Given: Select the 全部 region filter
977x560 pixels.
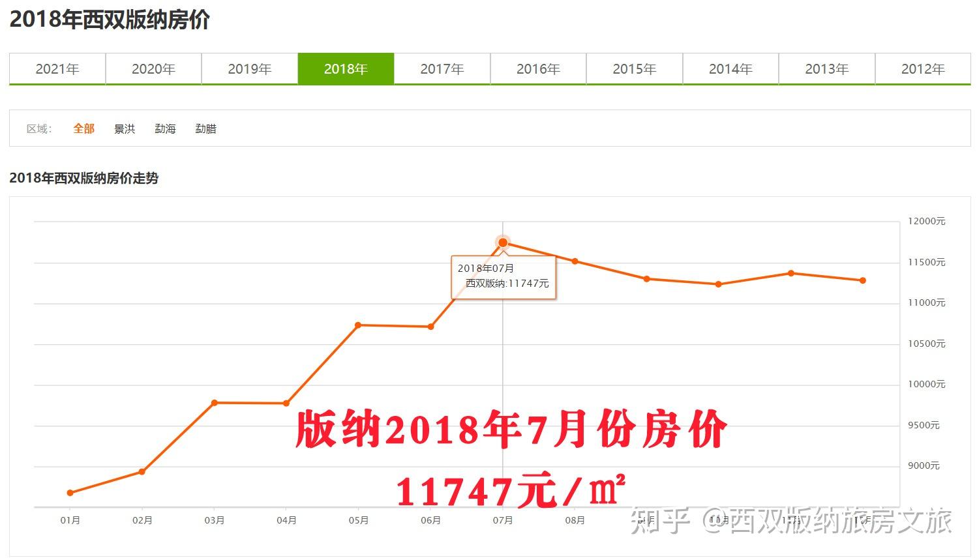Looking at the screenshot, I should tap(83, 128).
